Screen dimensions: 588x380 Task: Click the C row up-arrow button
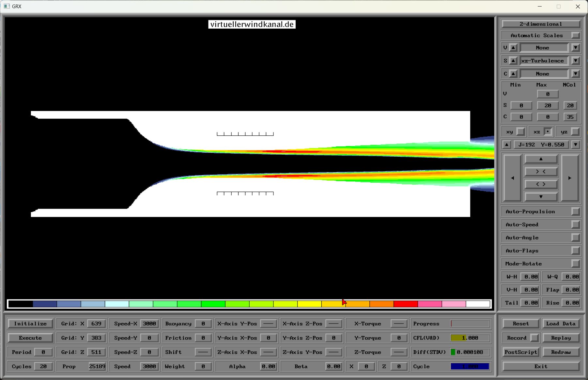pyautogui.click(x=513, y=74)
